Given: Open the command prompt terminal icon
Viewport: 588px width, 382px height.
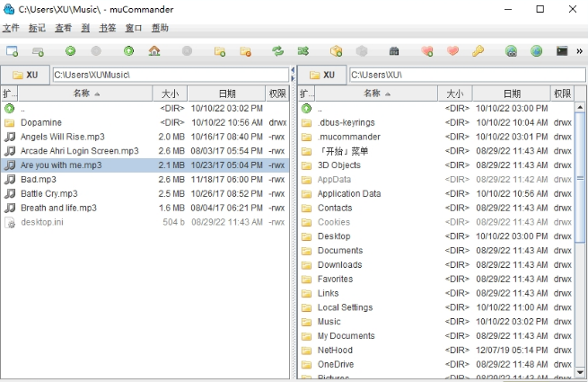Looking at the screenshot, I should click(562, 50).
